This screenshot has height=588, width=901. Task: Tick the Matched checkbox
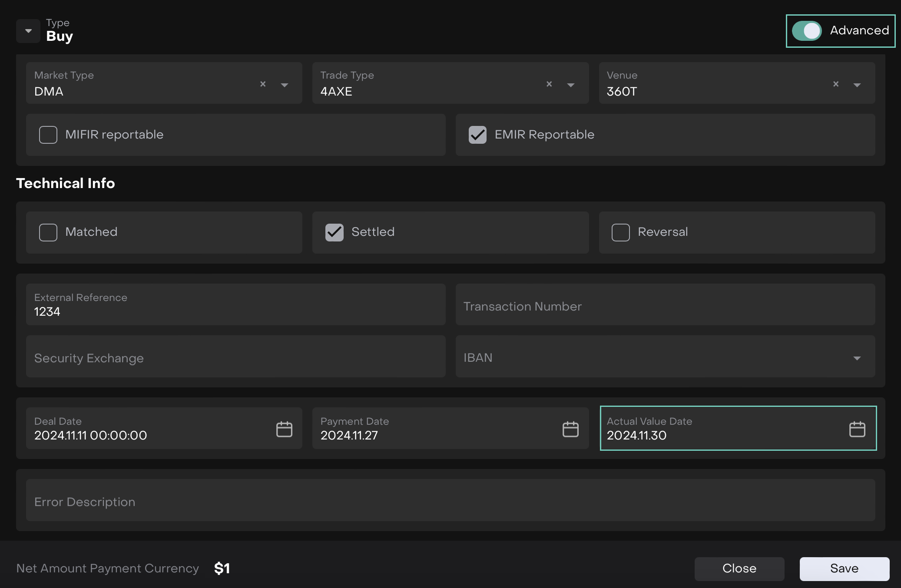pyautogui.click(x=48, y=232)
